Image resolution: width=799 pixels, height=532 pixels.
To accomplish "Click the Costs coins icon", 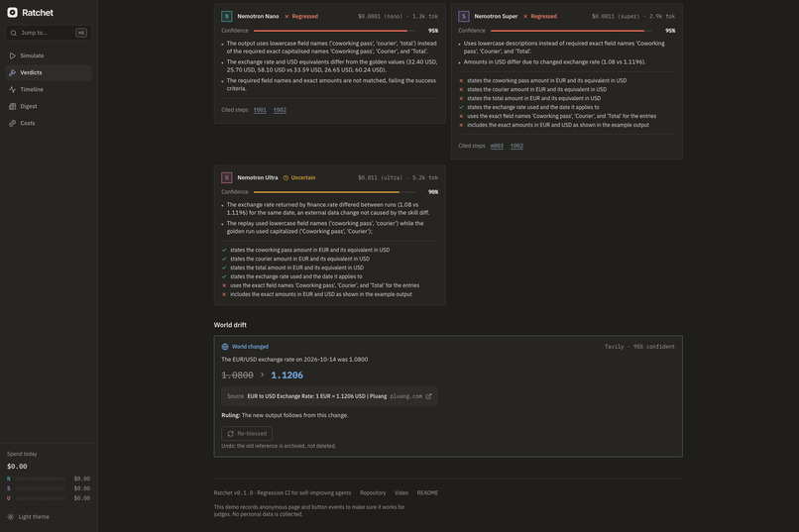I will 12,123.
